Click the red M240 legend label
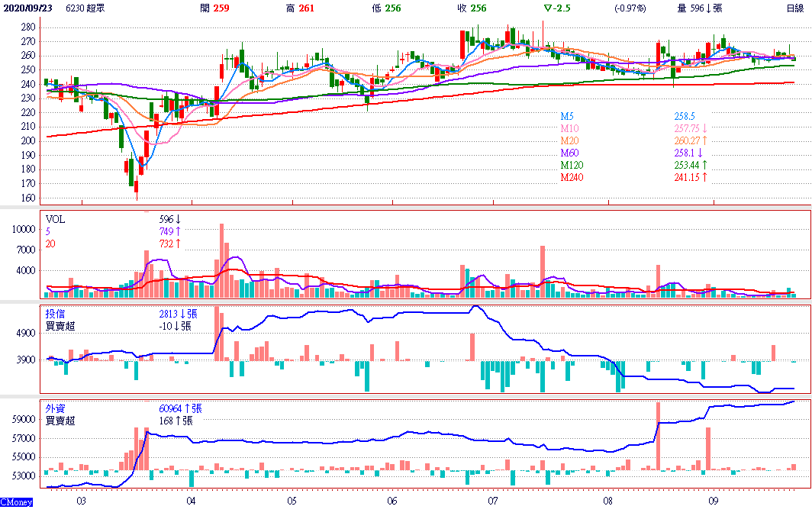Screen dimensions: 812x516 (x=572, y=177)
